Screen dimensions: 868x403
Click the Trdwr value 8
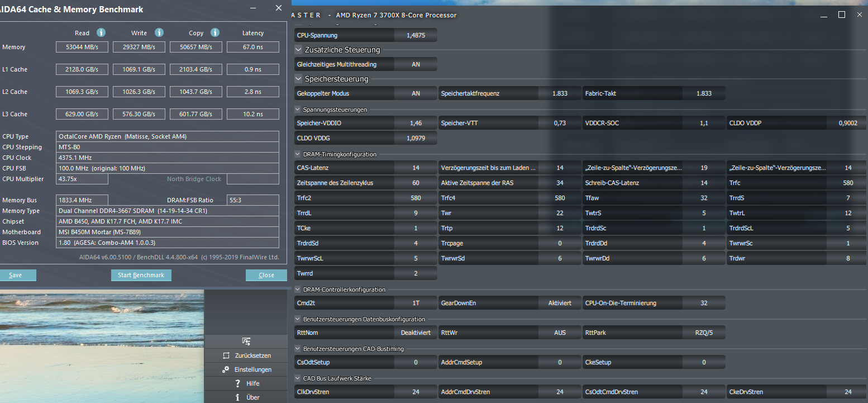pos(848,258)
